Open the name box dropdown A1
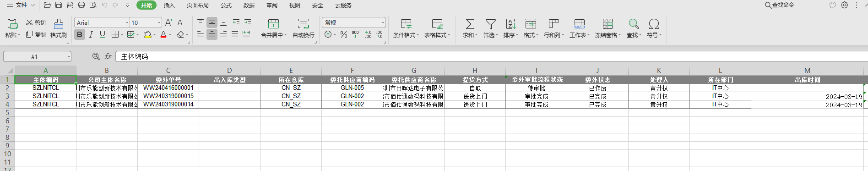868x171 pixels. click(x=69, y=57)
